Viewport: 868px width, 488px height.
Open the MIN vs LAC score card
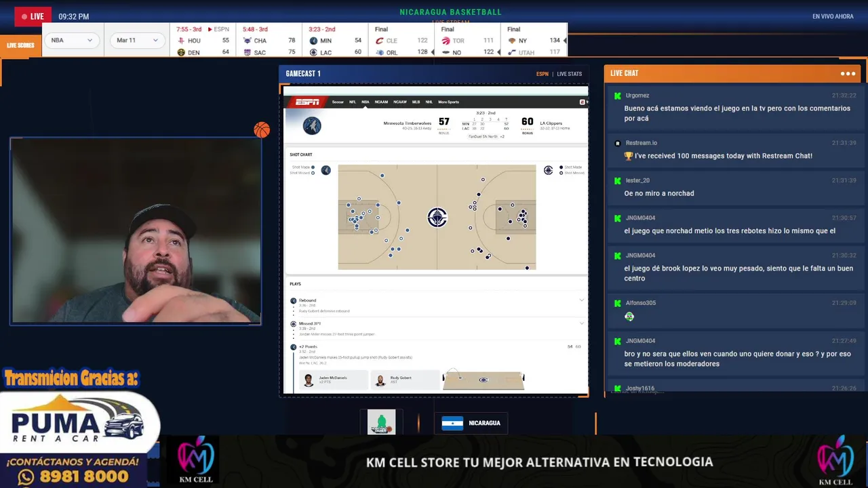[x=336, y=41]
